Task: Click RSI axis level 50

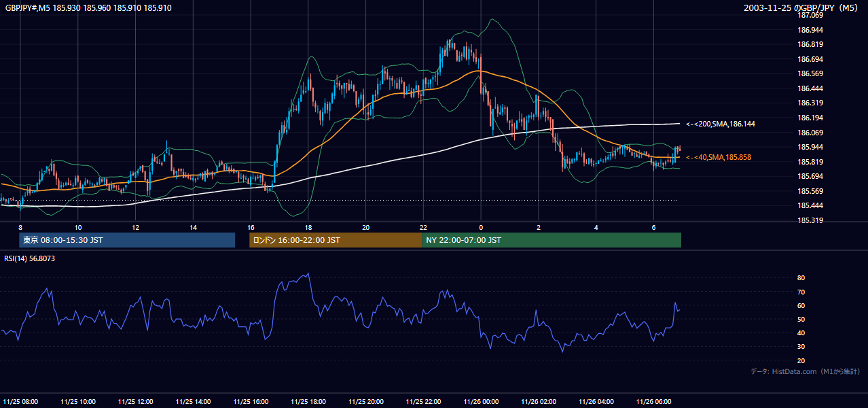Action: (801, 319)
